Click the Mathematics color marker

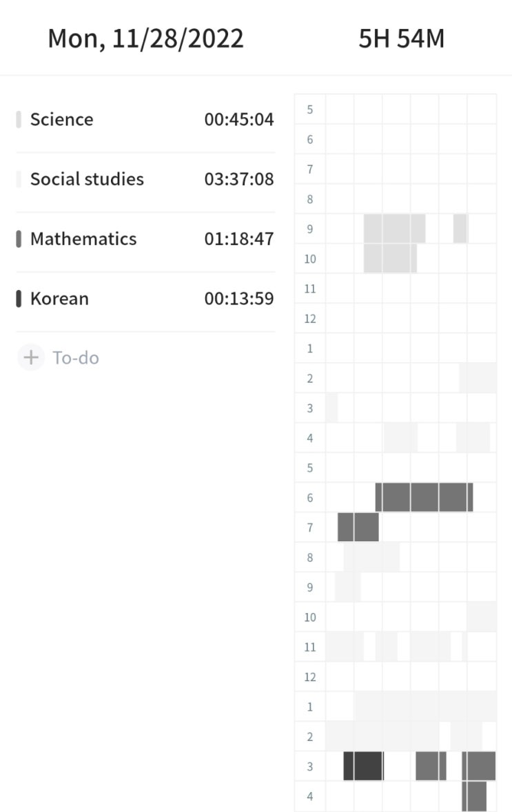[x=19, y=239]
